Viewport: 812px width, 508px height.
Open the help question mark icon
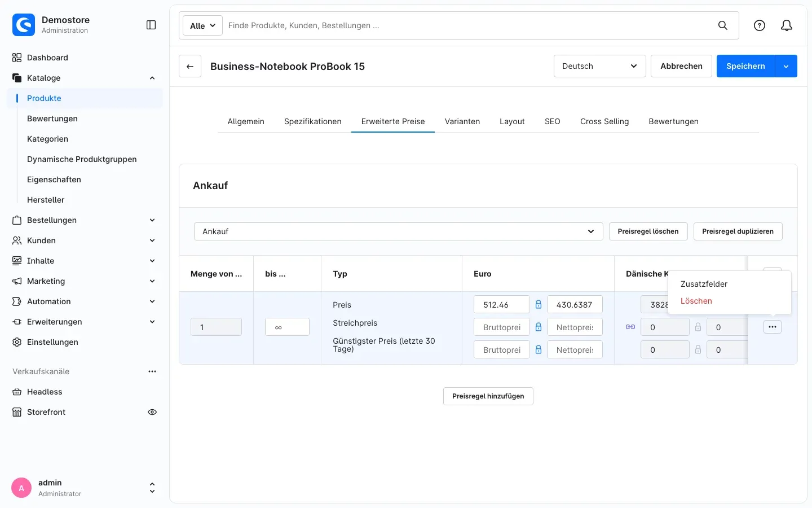(760, 25)
